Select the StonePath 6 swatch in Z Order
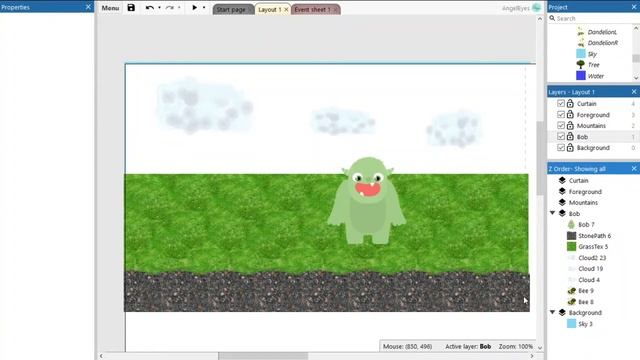This screenshot has width=640, height=360. click(x=571, y=236)
